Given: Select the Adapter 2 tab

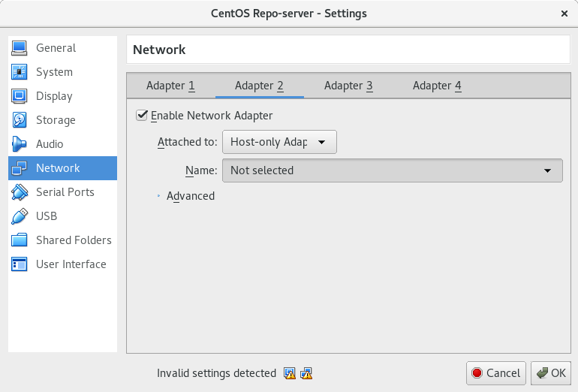Looking at the screenshot, I should [x=260, y=86].
